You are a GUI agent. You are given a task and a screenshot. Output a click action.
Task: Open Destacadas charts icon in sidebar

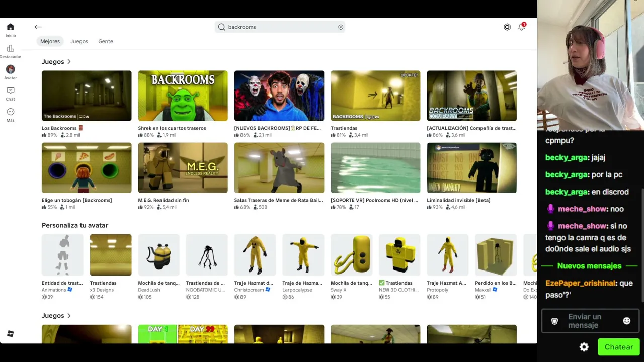pos(10,48)
